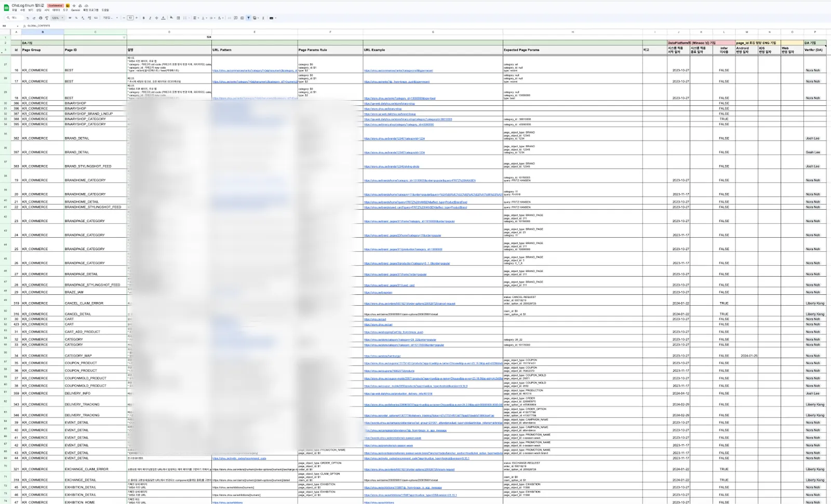Open the first menu in the menu bar
The image size is (831, 504).
(15, 10)
